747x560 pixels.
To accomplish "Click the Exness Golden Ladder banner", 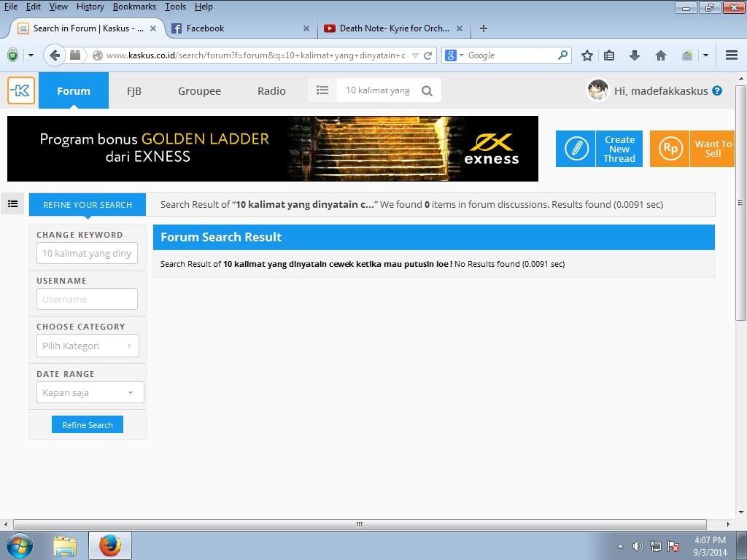I will click(273, 149).
